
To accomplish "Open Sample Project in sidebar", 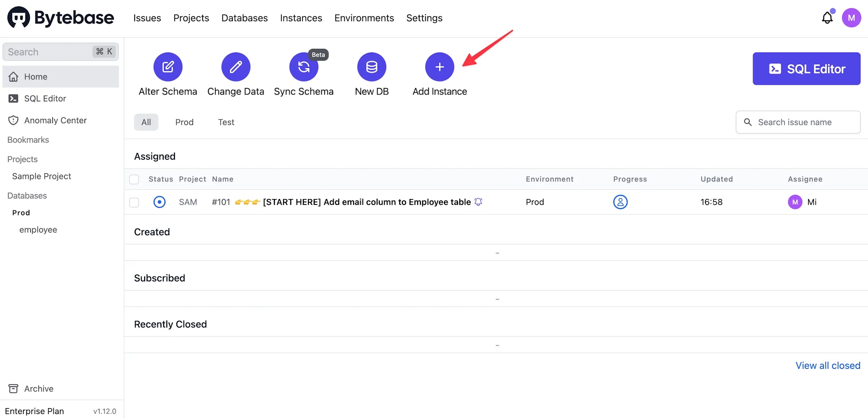I will pos(42,176).
